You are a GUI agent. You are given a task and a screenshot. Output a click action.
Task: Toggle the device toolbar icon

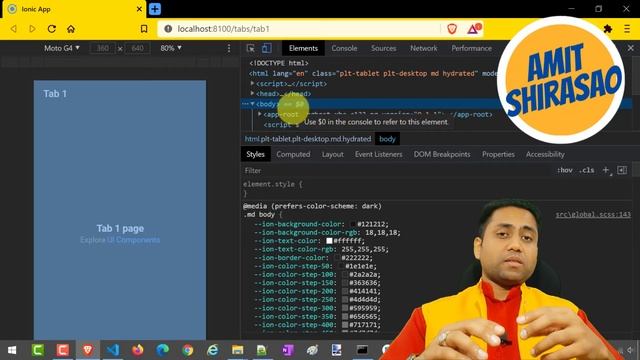click(x=267, y=48)
